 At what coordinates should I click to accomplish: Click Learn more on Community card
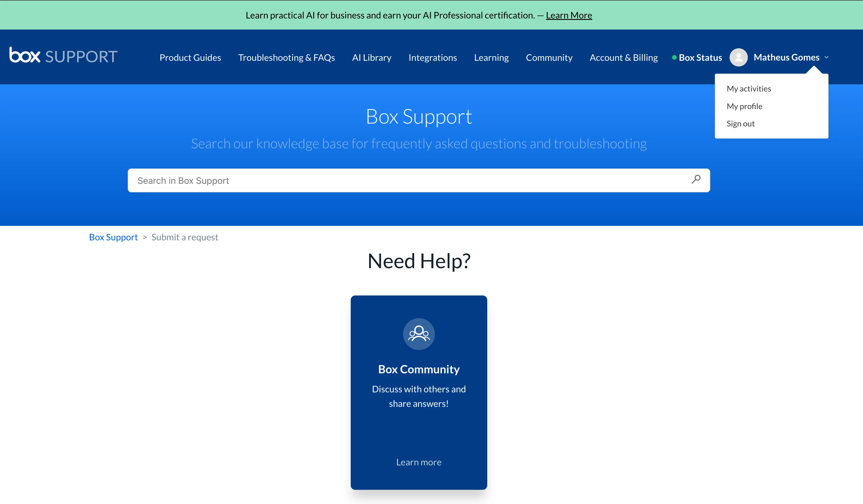click(418, 462)
